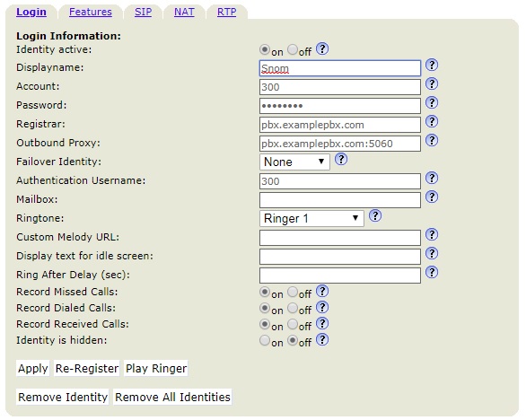
Task: Focus the empty Mailbox field
Action: (x=340, y=200)
